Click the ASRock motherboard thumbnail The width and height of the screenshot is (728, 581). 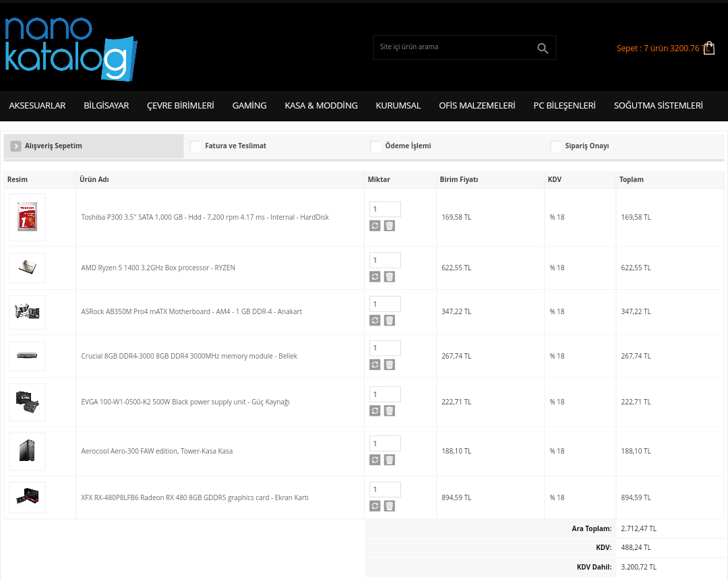pos(28,311)
